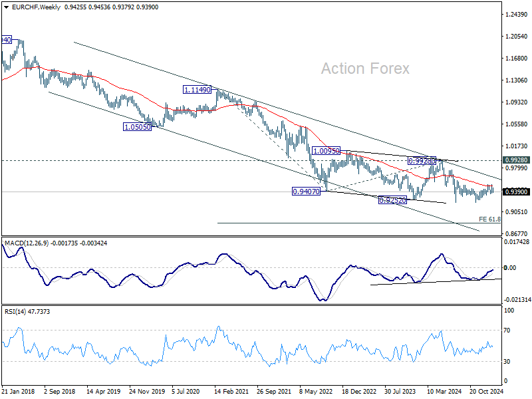
Task: Select the 0.94070 price label
Action: (306, 192)
